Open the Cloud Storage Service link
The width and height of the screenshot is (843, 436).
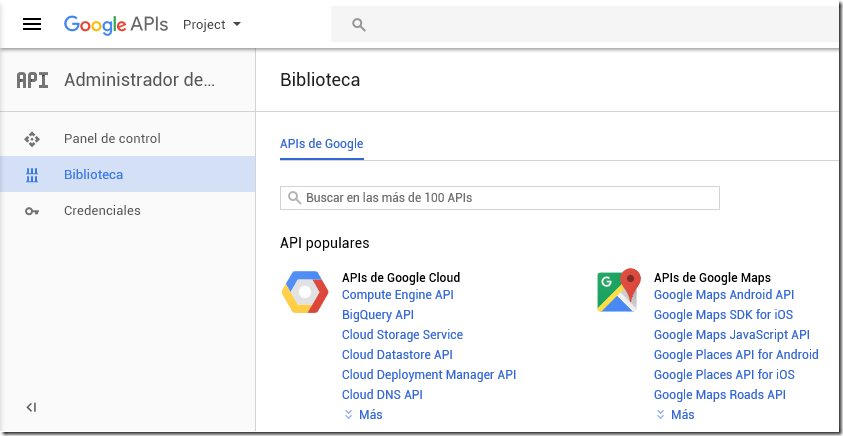click(402, 334)
